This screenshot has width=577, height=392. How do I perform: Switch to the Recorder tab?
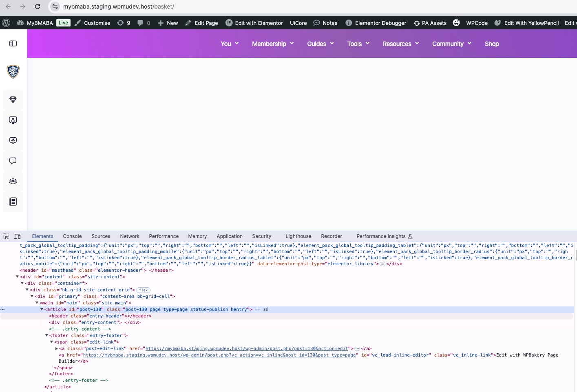(x=332, y=236)
